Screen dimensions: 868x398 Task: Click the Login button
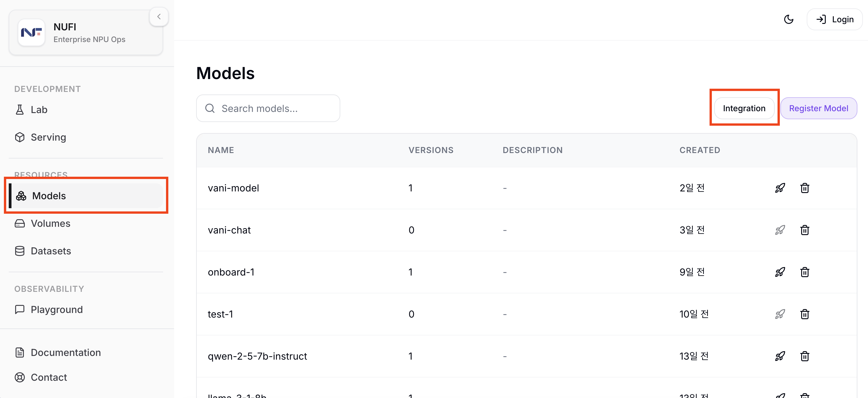click(835, 19)
